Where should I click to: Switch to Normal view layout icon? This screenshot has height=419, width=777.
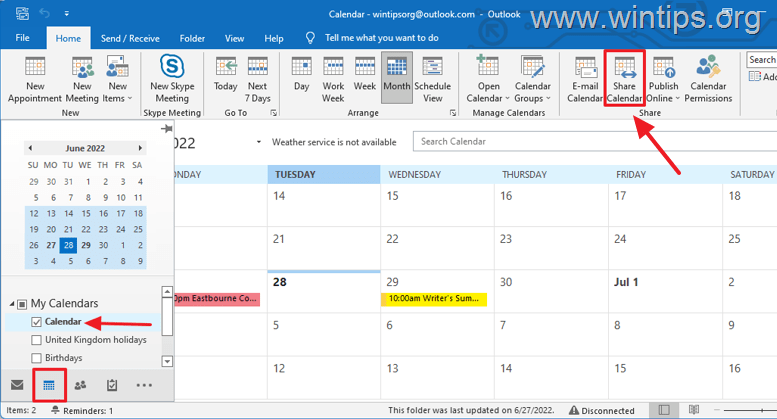pos(664,410)
